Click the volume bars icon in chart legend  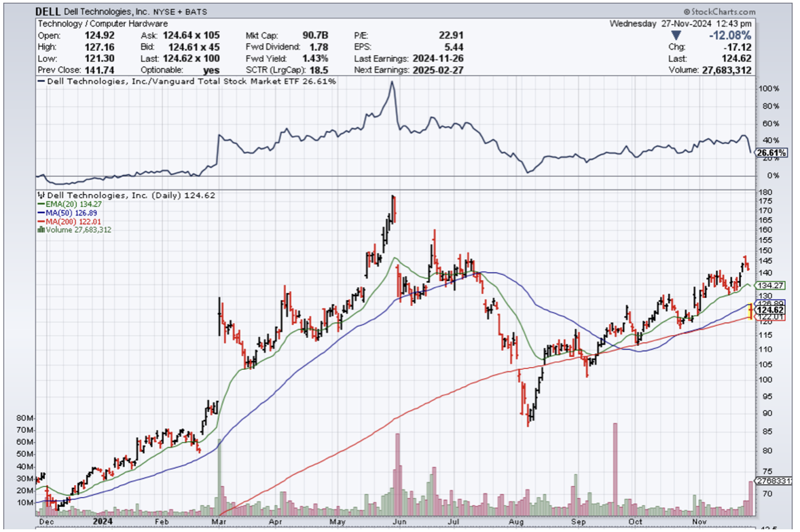tap(41, 230)
